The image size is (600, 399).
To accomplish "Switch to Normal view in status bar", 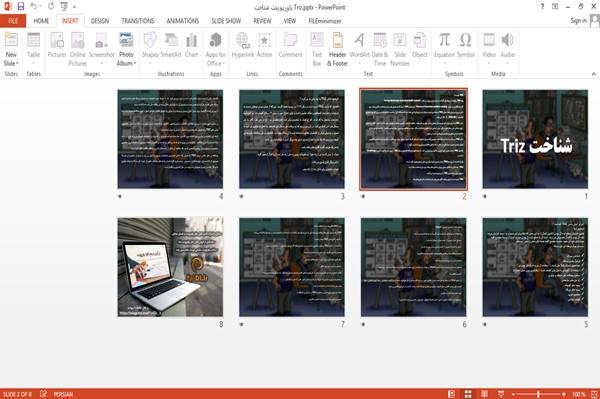I will [452, 394].
